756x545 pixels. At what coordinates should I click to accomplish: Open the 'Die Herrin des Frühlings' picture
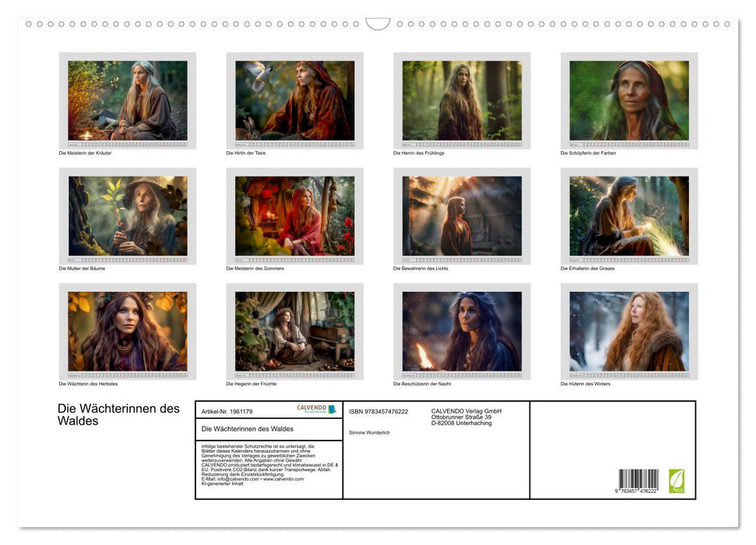[462, 100]
